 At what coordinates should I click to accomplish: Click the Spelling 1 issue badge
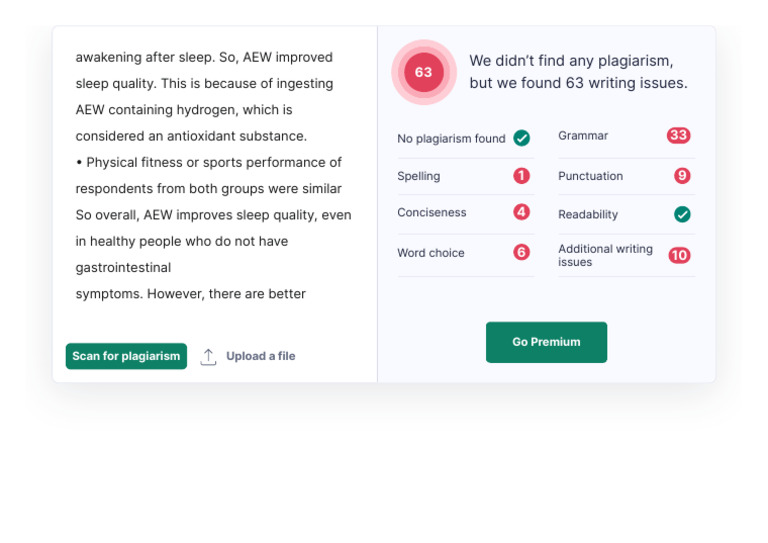click(x=522, y=175)
